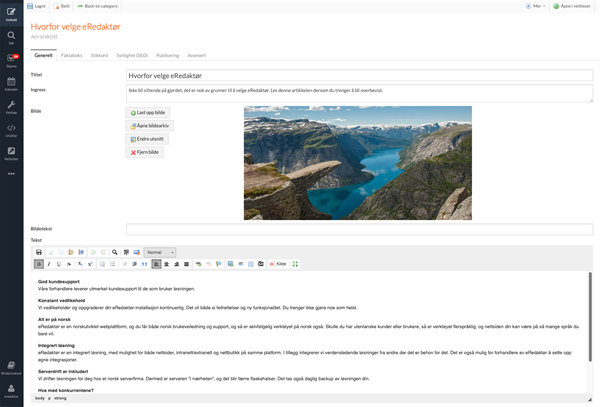This screenshot has height=407, width=600.
Task: Click Åpne bildearkiv button
Action: [150, 125]
